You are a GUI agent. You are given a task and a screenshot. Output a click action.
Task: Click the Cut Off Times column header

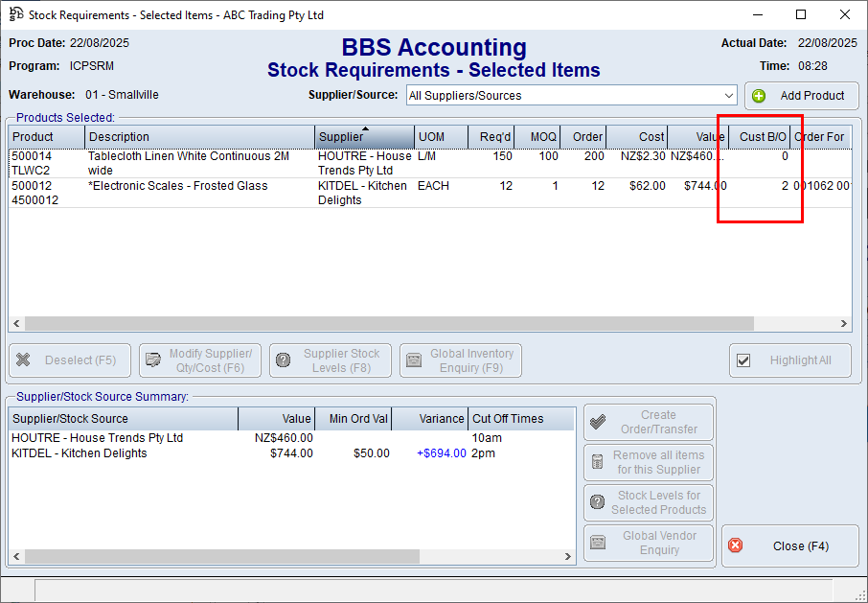[x=520, y=419]
